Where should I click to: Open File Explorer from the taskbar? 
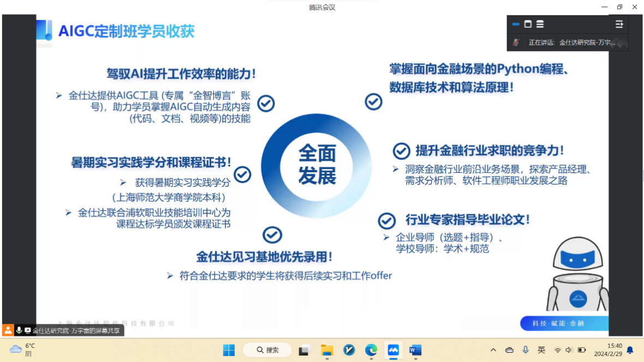(327, 350)
